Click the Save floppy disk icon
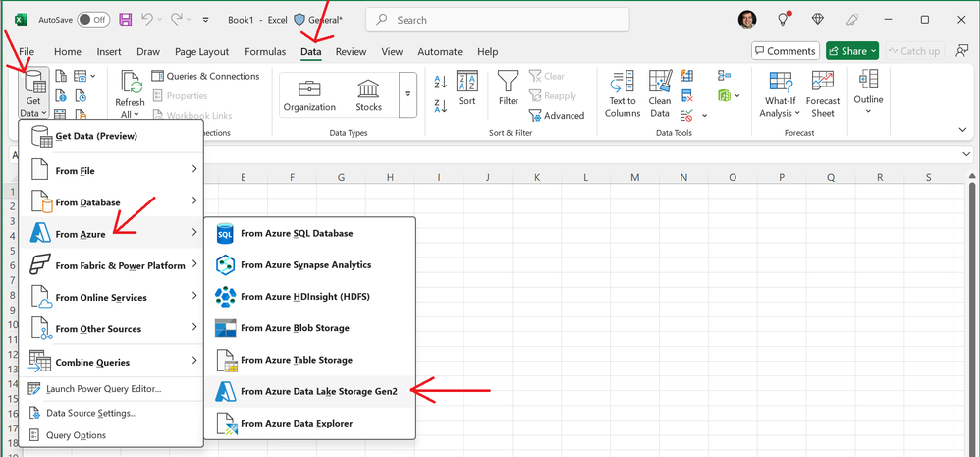980x457 pixels. [125, 20]
